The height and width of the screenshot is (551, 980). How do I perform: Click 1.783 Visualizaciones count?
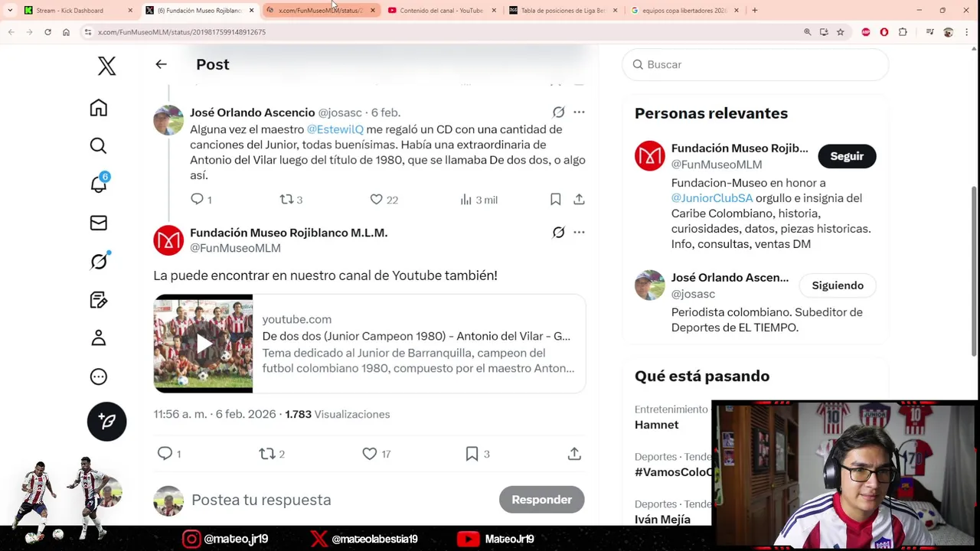click(x=337, y=414)
